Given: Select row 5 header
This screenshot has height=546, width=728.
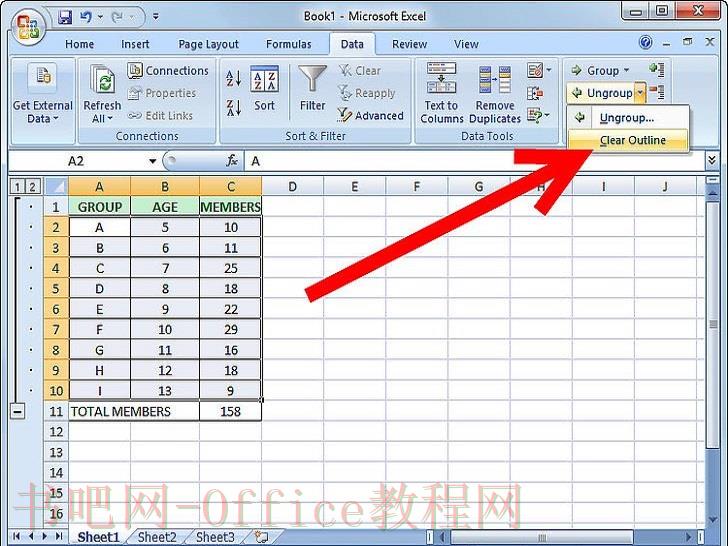Looking at the screenshot, I should 56,289.
